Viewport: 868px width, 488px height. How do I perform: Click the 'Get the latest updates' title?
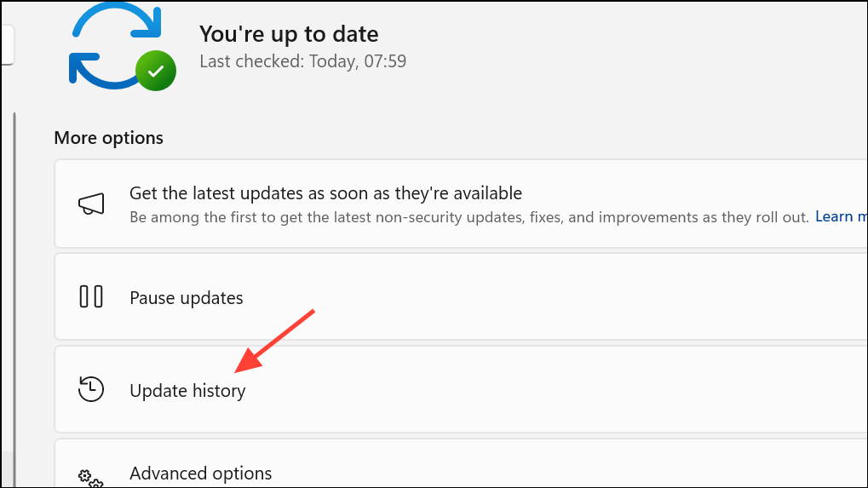pyautogui.click(x=325, y=193)
